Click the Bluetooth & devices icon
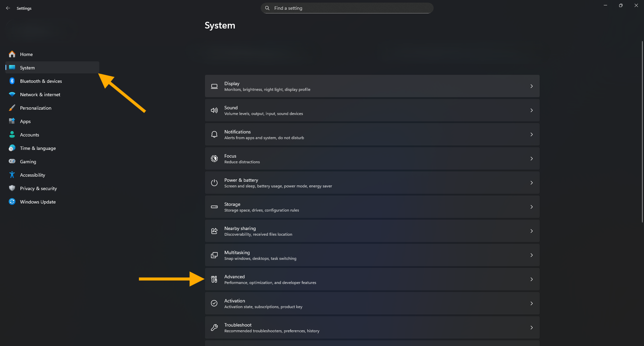Screen dimensions: 644x346 12,81
